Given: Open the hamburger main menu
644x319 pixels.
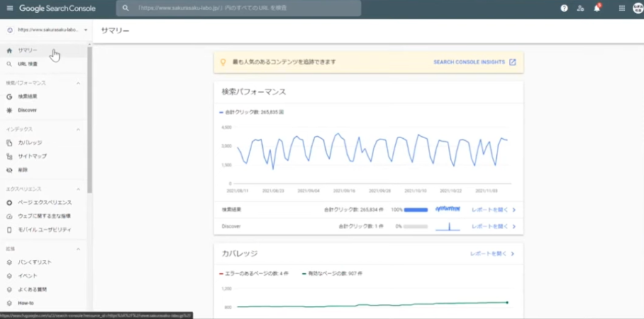Looking at the screenshot, I should [10, 8].
